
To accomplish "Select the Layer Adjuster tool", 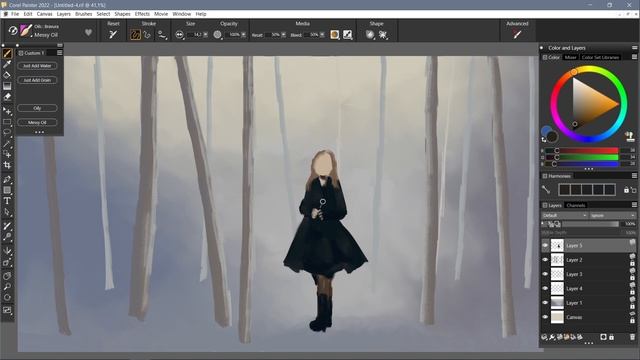I will (7, 111).
